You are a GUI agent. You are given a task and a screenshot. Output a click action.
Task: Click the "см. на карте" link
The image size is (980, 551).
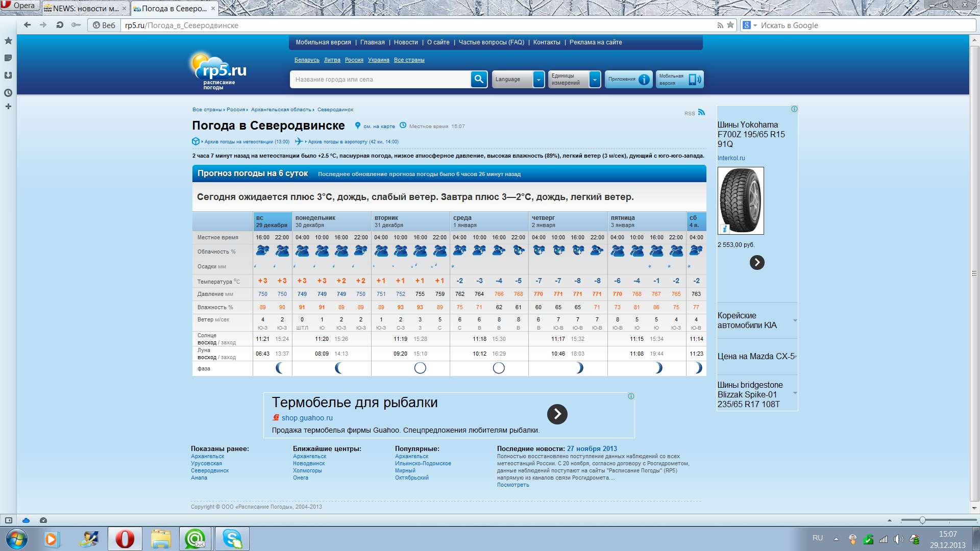point(379,127)
